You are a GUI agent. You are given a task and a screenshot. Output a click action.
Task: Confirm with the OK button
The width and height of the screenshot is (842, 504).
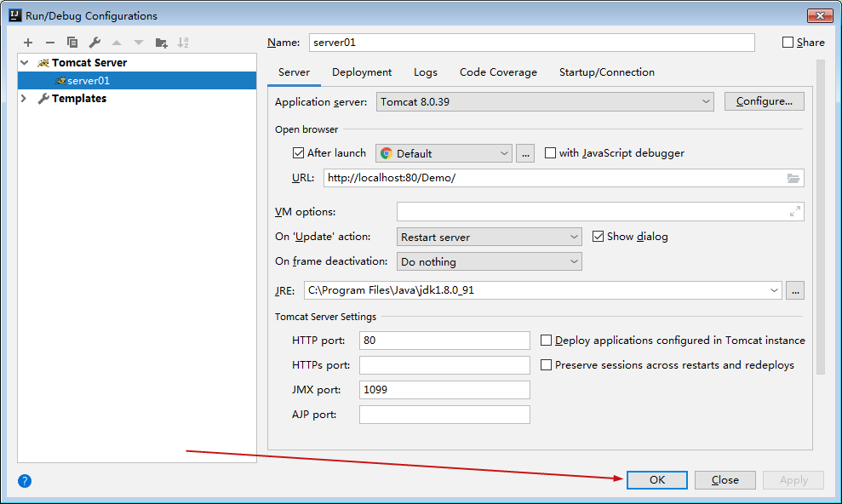(x=656, y=480)
